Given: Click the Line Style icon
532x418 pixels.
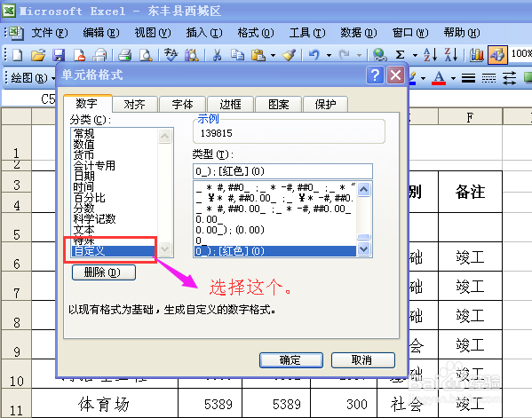Looking at the screenshot, I should coord(468,78).
